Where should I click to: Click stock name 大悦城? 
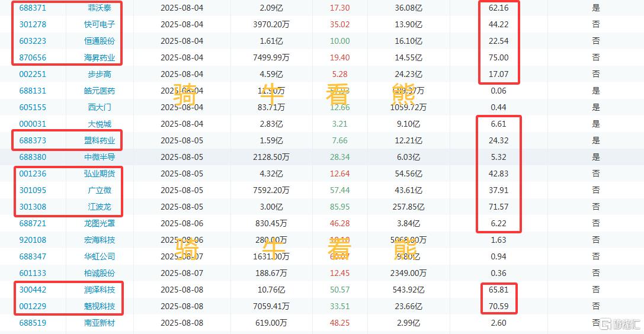point(100,124)
